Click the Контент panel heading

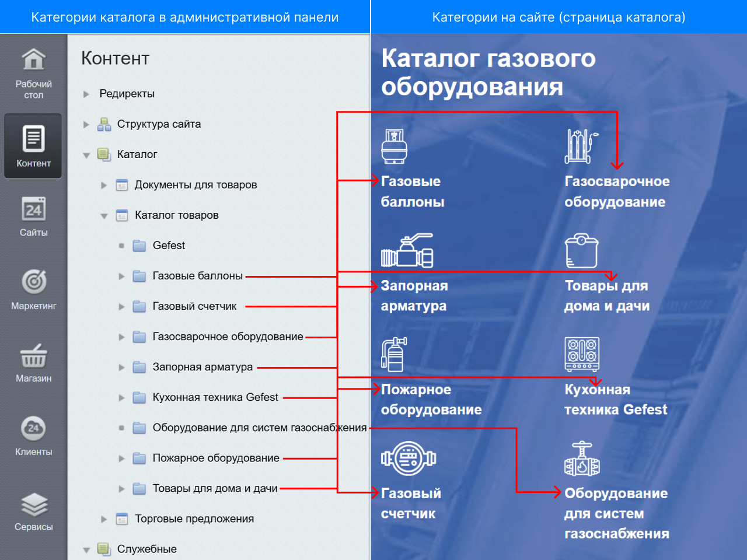click(x=116, y=58)
